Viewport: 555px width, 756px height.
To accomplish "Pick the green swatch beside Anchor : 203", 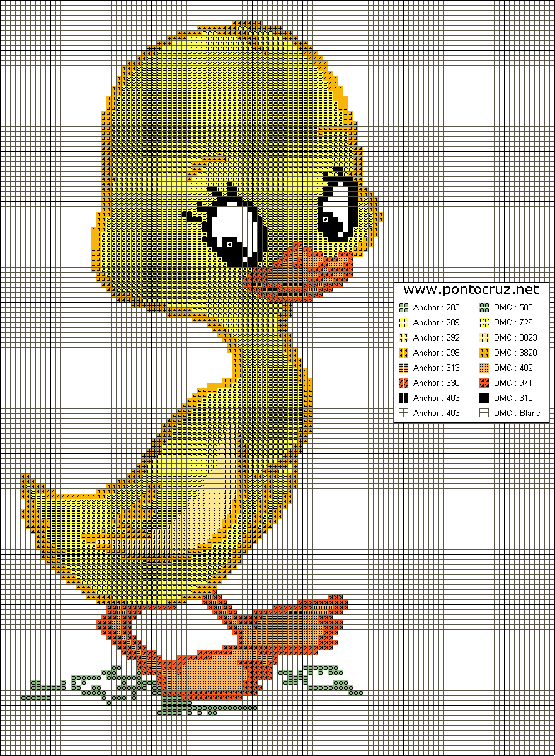I will (x=403, y=308).
